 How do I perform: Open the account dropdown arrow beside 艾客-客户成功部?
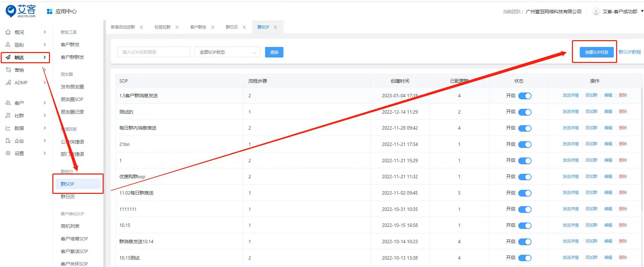click(642, 11)
